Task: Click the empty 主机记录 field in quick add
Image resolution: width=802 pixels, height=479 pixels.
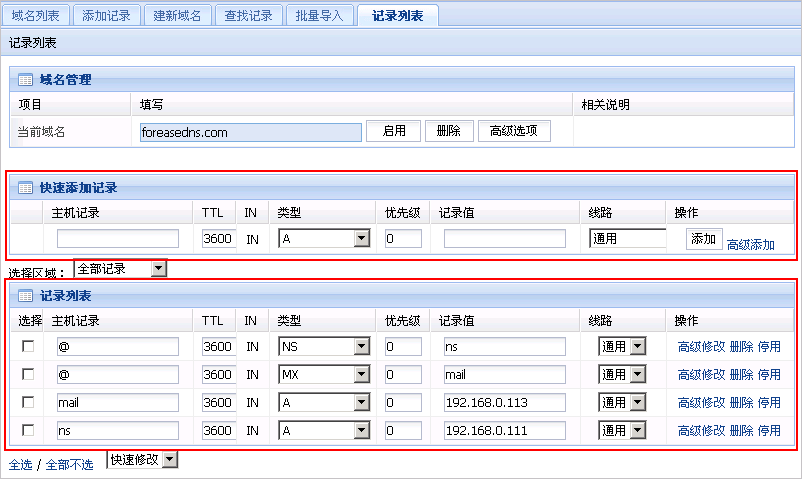Action: coord(118,238)
